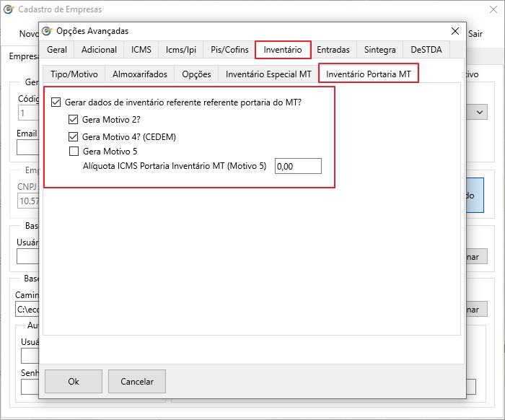Toggle Gera Motivo 4 (CEDEM) checkbox
The image size is (505, 420).
pos(74,136)
